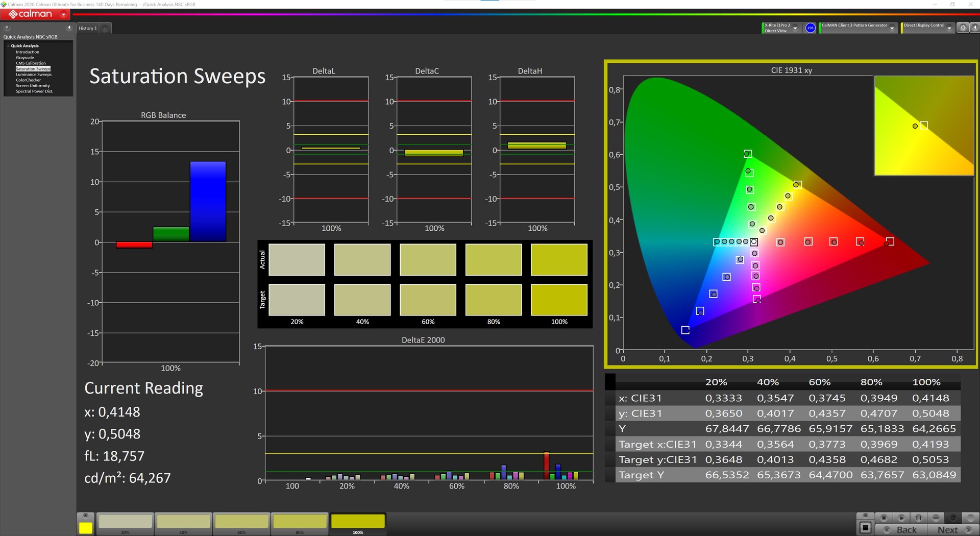Click the refresh/resume reading icon
980x536 pixels.
tap(952, 518)
